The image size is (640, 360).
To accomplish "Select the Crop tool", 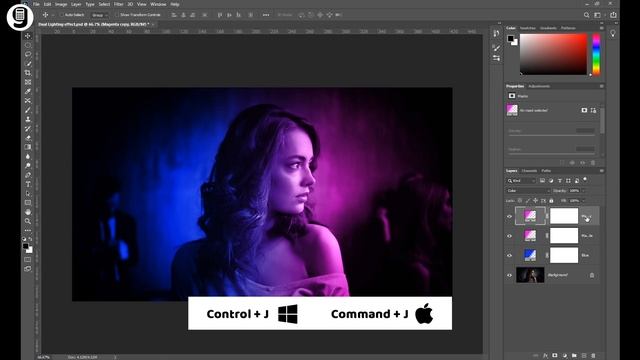I will click(x=28, y=73).
